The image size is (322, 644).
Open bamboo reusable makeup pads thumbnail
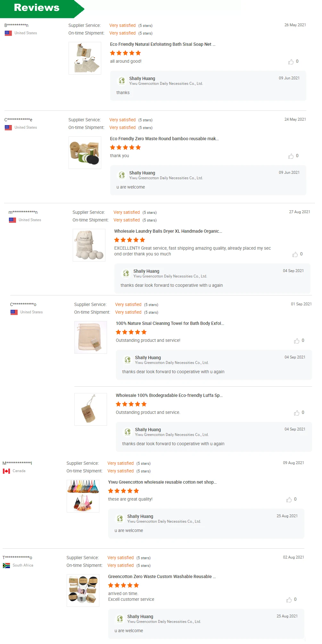click(85, 153)
